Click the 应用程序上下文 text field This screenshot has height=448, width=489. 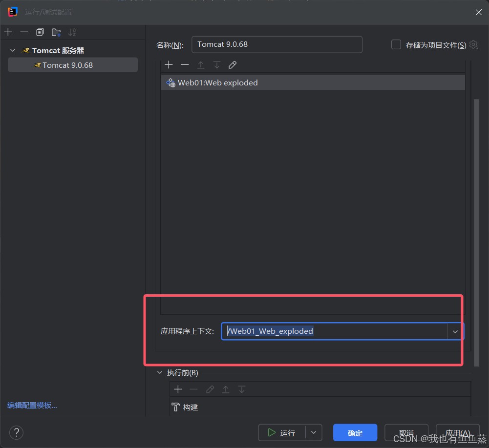click(x=334, y=331)
